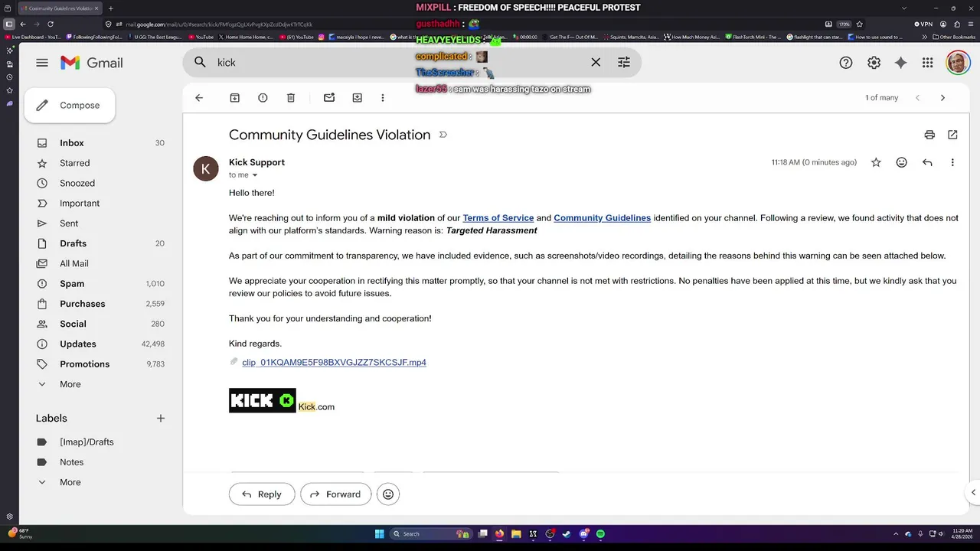Open the Google apps grid

point(928,63)
